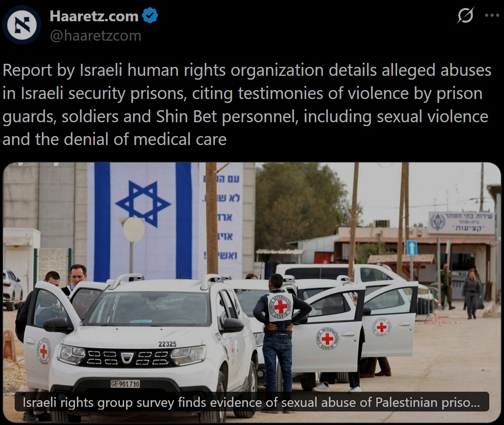Click the Red Cross logo on open car door

coord(327,339)
